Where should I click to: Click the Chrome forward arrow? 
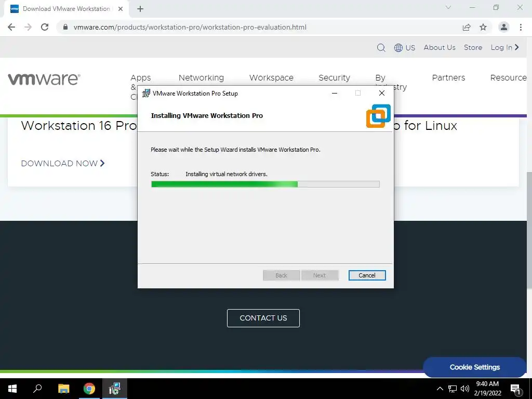(x=28, y=27)
